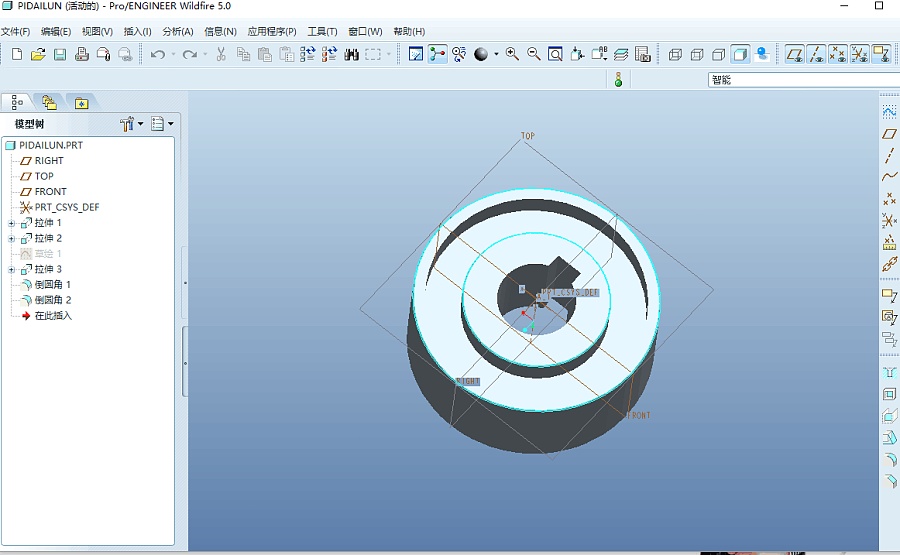Click the 在此插入 insert marker
900x555 pixels.
pyautogui.click(x=46, y=316)
